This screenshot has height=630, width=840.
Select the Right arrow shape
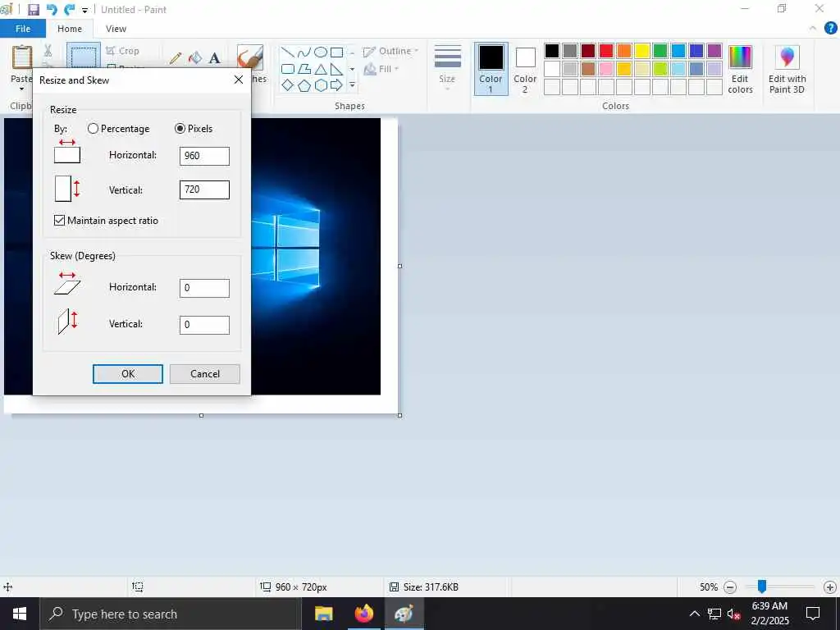[336, 85]
